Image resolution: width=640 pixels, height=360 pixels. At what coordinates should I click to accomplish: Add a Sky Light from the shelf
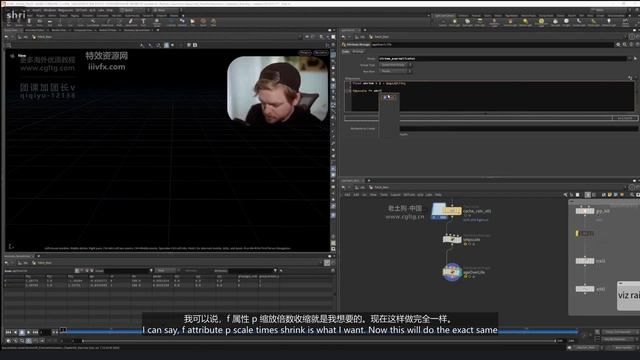(x=555, y=21)
